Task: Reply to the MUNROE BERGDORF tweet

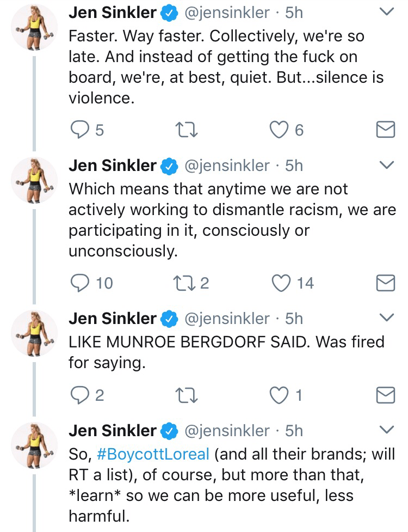Action: (79, 395)
